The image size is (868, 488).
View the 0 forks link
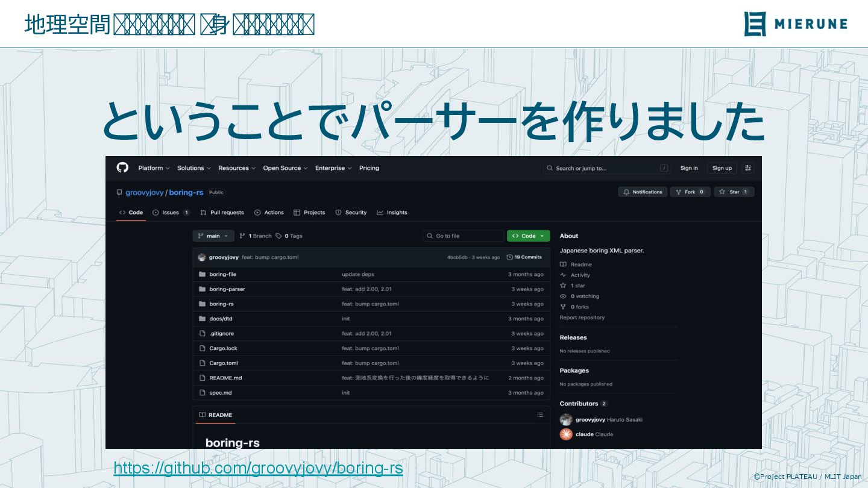point(574,307)
